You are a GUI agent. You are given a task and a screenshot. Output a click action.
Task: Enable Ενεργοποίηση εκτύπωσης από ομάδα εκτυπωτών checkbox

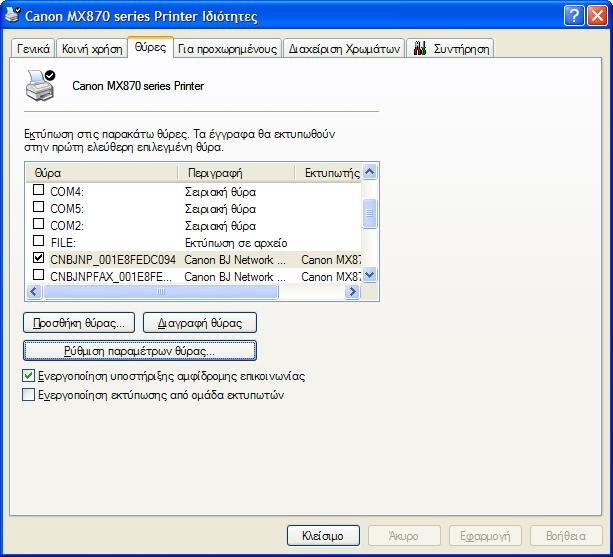click(29, 395)
